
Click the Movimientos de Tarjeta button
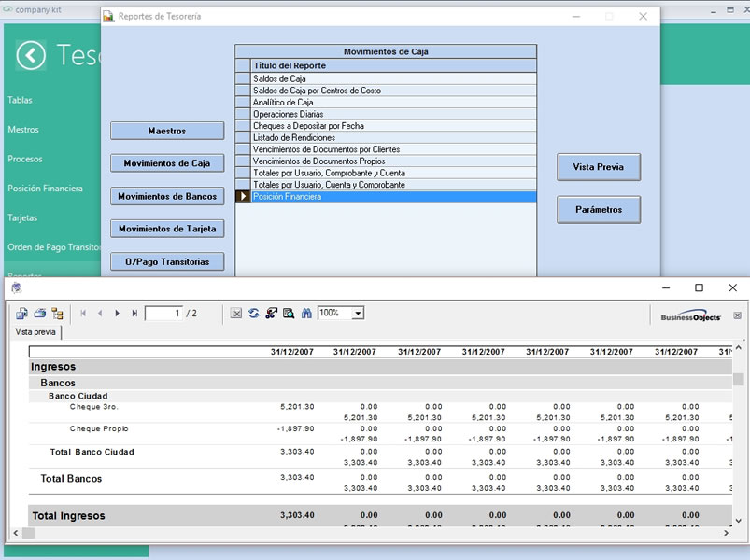167,229
